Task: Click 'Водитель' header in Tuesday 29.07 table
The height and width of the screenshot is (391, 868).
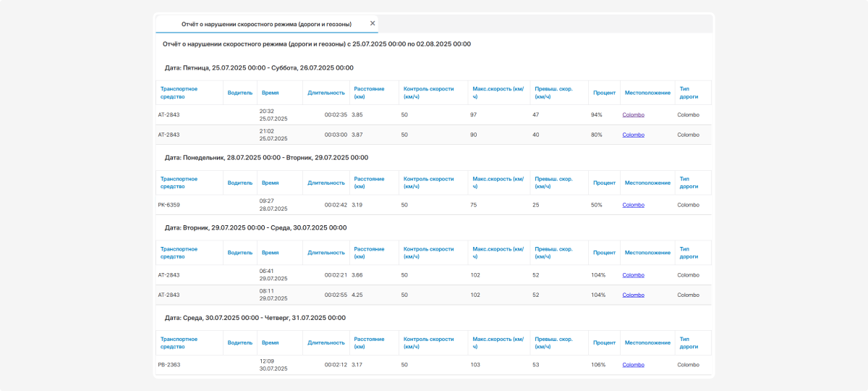Action: (x=240, y=253)
